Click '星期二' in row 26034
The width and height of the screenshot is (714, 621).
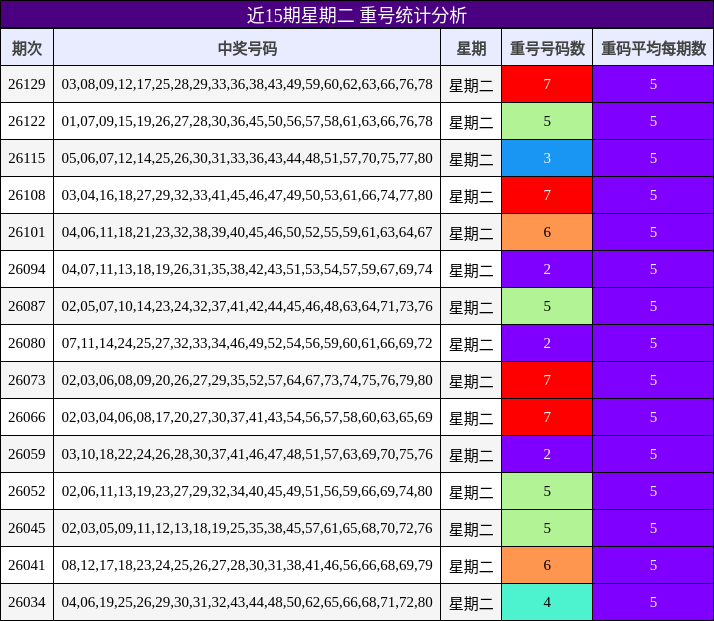471,603
